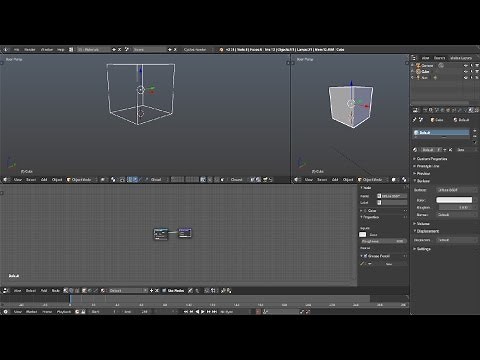
Task: Click the node Name field in the node sidebar
Action: (392, 196)
